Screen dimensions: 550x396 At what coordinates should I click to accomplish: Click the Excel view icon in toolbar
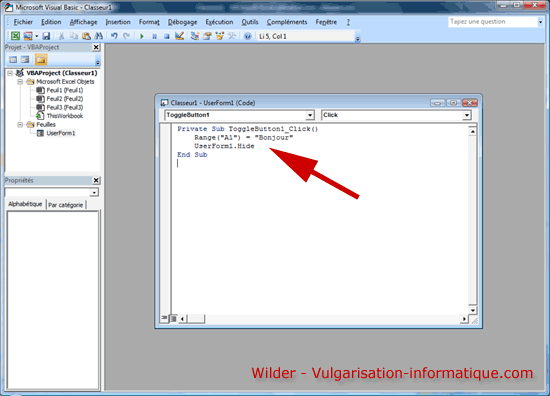click(x=15, y=36)
